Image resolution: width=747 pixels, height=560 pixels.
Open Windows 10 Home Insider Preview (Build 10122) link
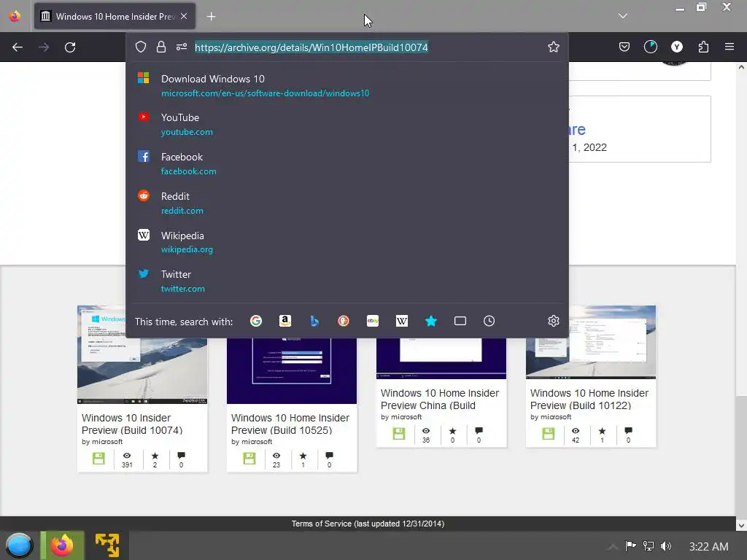click(589, 399)
